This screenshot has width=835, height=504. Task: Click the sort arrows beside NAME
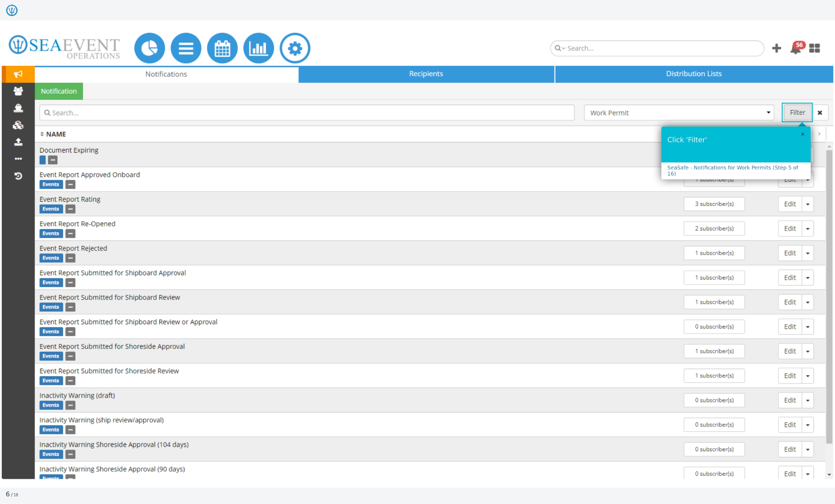click(42, 134)
